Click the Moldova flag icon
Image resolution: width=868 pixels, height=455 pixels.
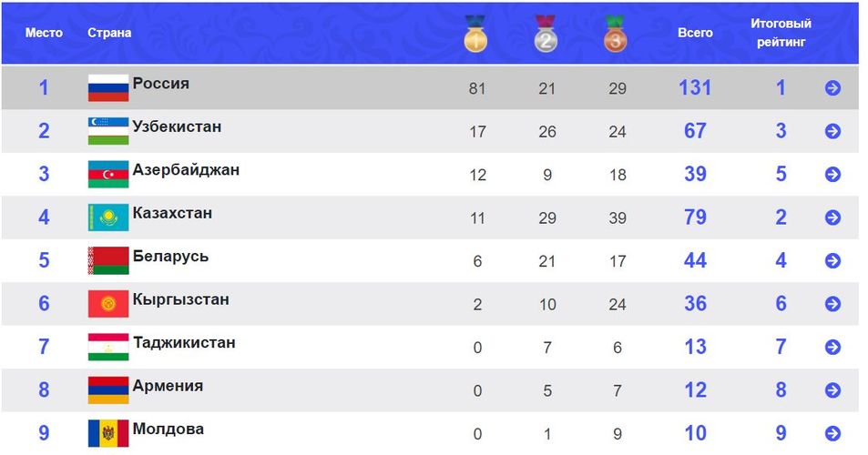[x=107, y=433]
